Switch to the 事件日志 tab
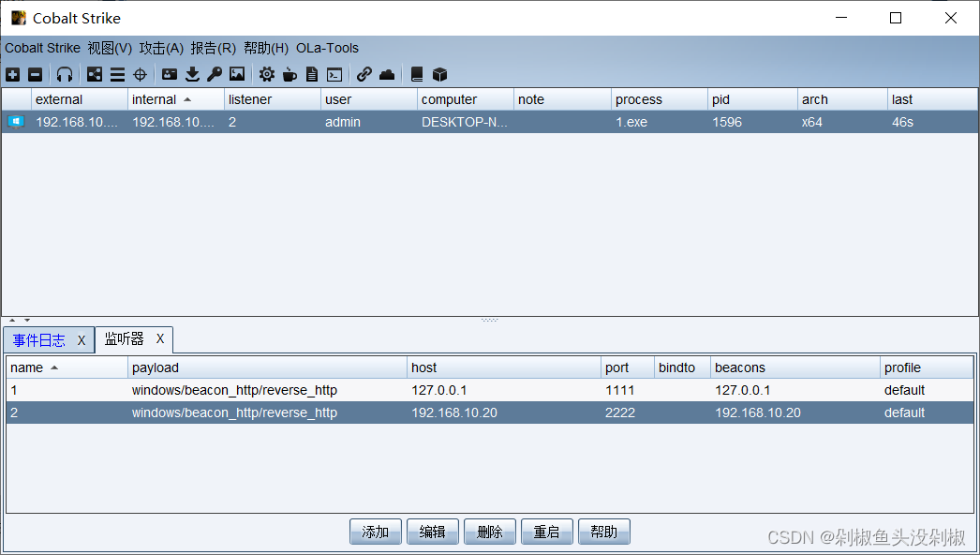The height and width of the screenshot is (555, 980). [x=38, y=340]
